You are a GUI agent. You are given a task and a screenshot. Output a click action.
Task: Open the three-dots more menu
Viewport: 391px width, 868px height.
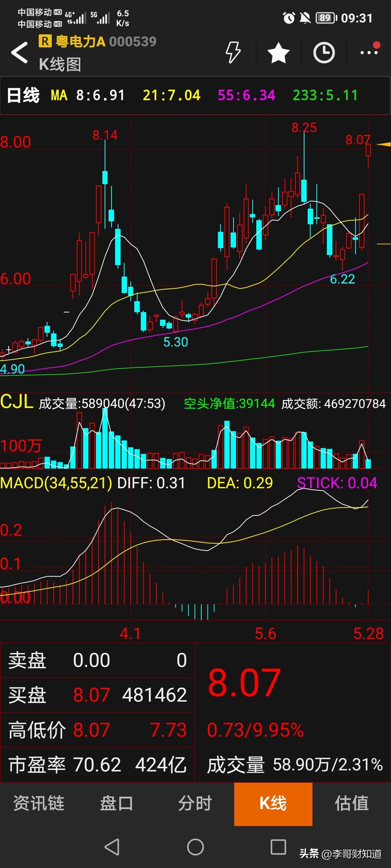370,52
